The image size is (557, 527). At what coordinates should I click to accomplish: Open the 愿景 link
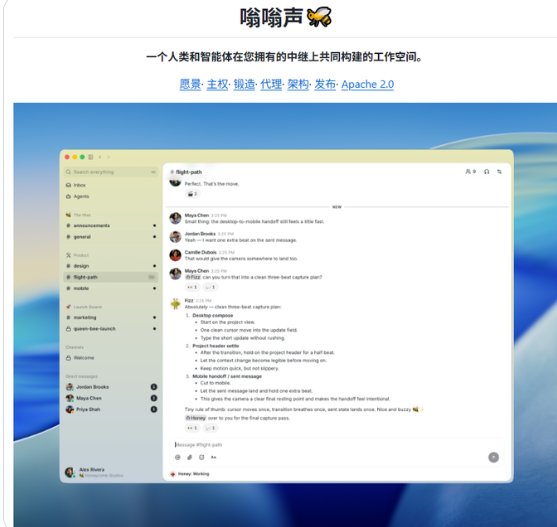coord(190,85)
